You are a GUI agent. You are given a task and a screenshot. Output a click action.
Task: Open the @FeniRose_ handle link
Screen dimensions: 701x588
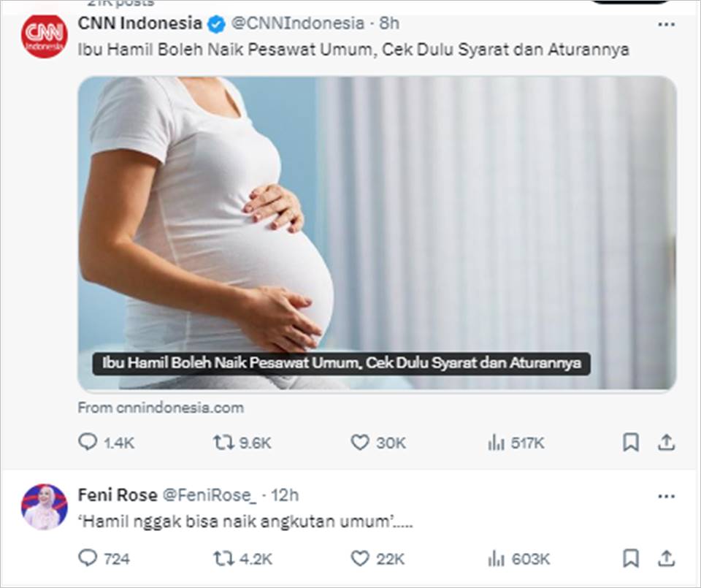click(210, 495)
